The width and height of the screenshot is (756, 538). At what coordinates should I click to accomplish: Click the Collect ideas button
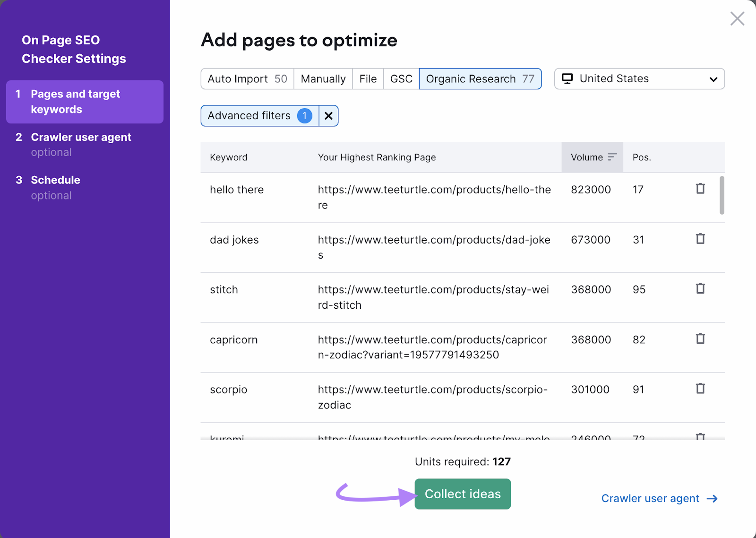pyautogui.click(x=463, y=494)
